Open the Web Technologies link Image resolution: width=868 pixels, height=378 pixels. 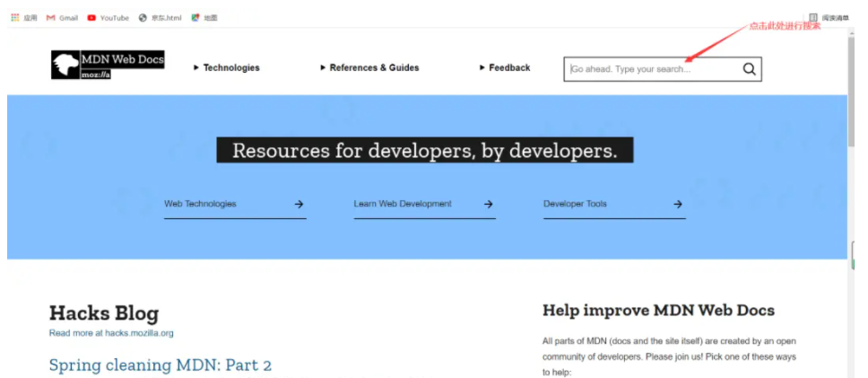200,204
